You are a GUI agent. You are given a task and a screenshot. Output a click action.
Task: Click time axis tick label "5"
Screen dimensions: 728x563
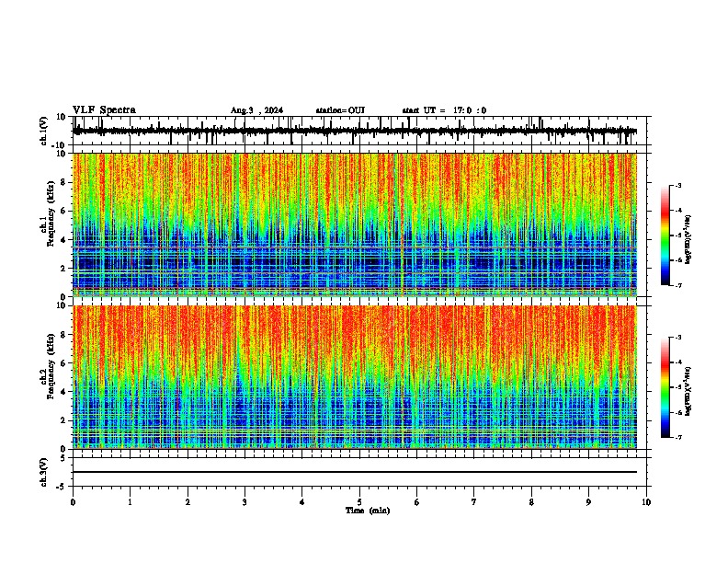(x=359, y=502)
